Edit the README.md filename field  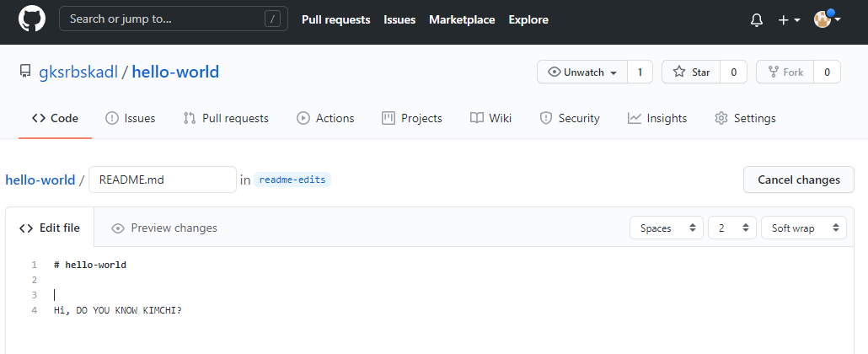pyautogui.click(x=163, y=180)
